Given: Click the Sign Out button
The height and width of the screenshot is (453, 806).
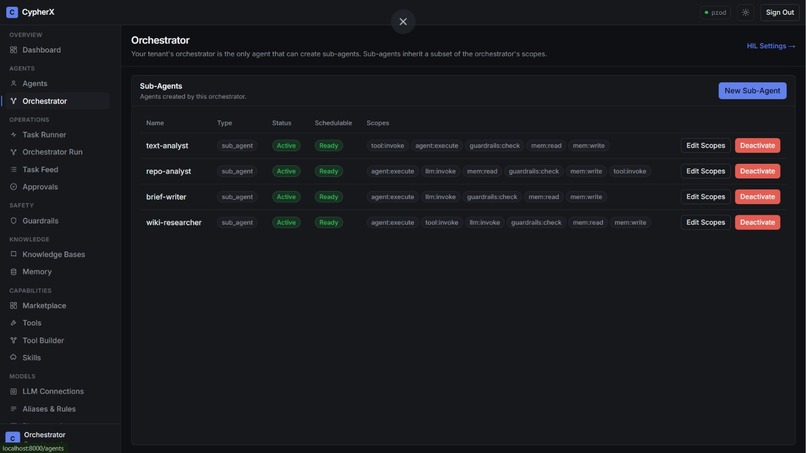Looking at the screenshot, I should coord(779,12).
